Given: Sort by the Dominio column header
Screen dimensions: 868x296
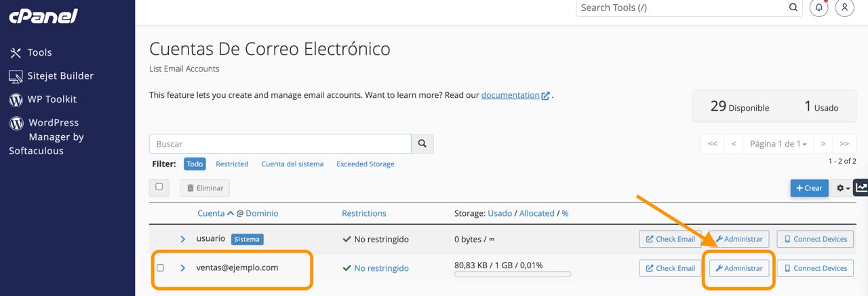Looking at the screenshot, I should pos(262,213).
